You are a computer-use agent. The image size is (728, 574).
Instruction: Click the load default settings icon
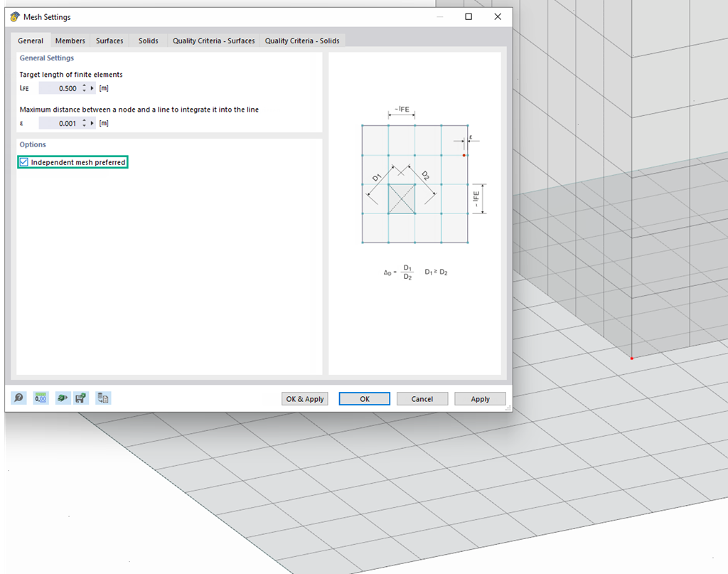pos(63,398)
